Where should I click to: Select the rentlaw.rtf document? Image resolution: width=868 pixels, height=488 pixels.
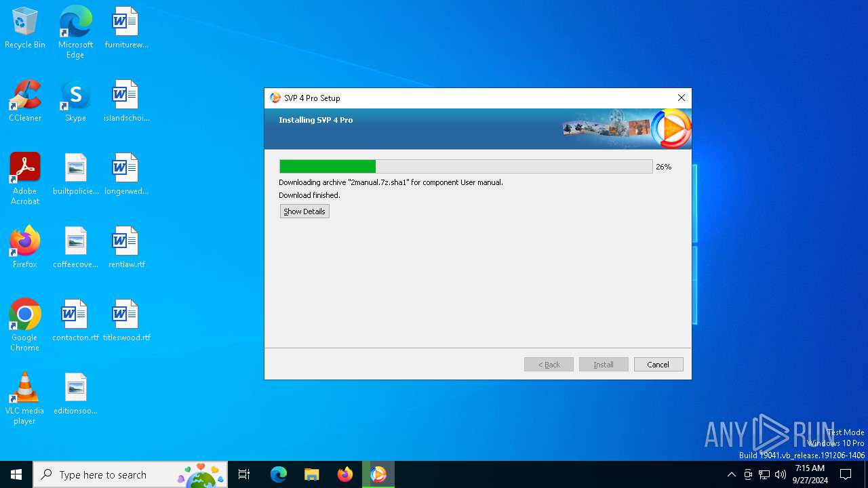126,248
